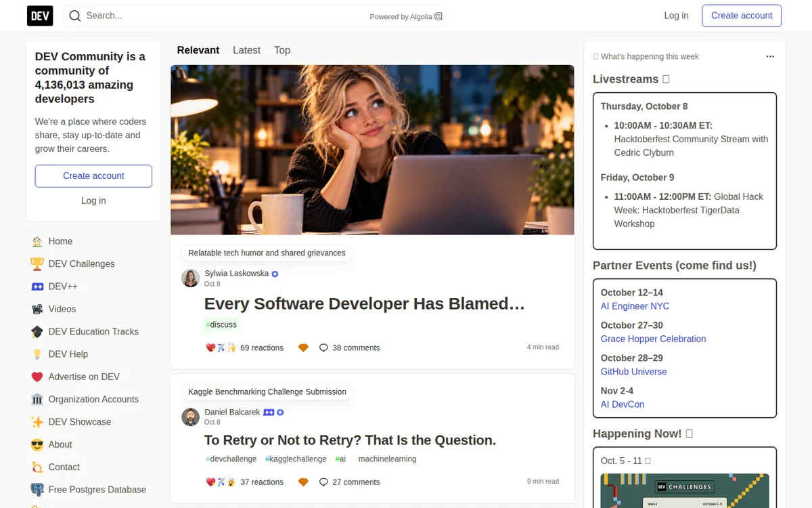Image resolution: width=812 pixels, height=508 pixels.
Task: Click the badge beside Sylwia Laskowska's name
Action: 275,274
